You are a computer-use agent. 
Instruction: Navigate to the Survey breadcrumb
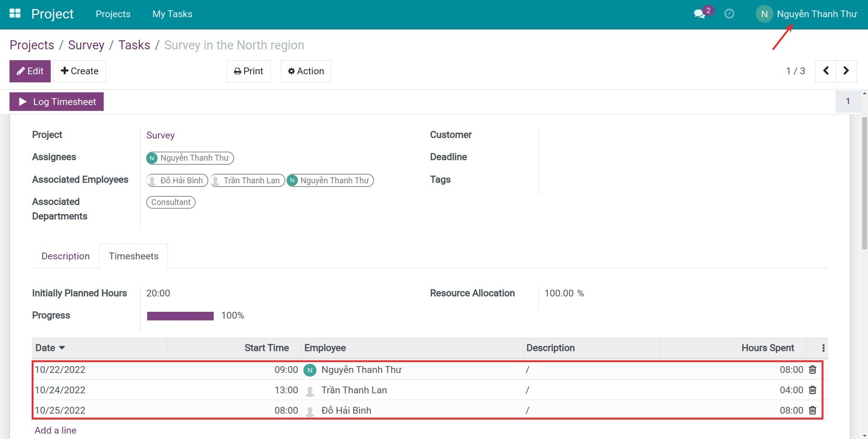pyautogui.click(x=86, y=45)
